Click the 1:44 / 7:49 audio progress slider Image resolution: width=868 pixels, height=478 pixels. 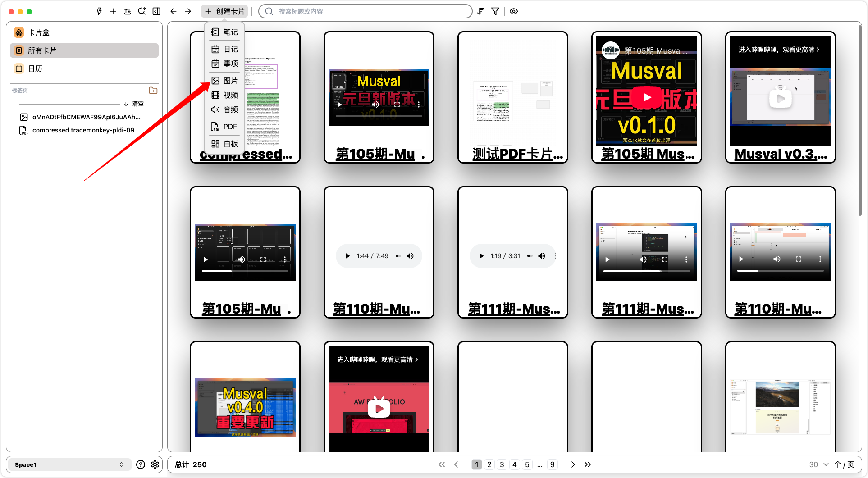[x=398, y=256]
